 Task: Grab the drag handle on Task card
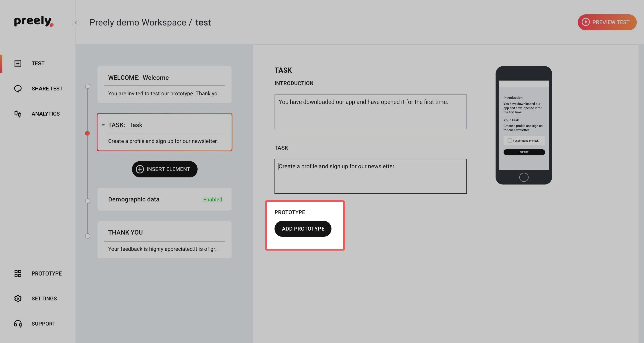coord(103,125)
